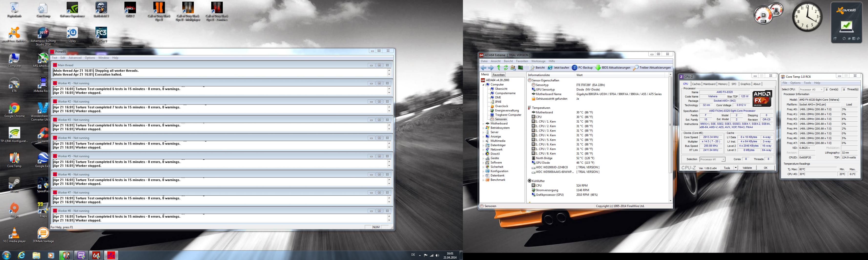Click the 3DMark Vantage desktop shortcut
This screenshot has width=868, height=260.
click(43, 235)
